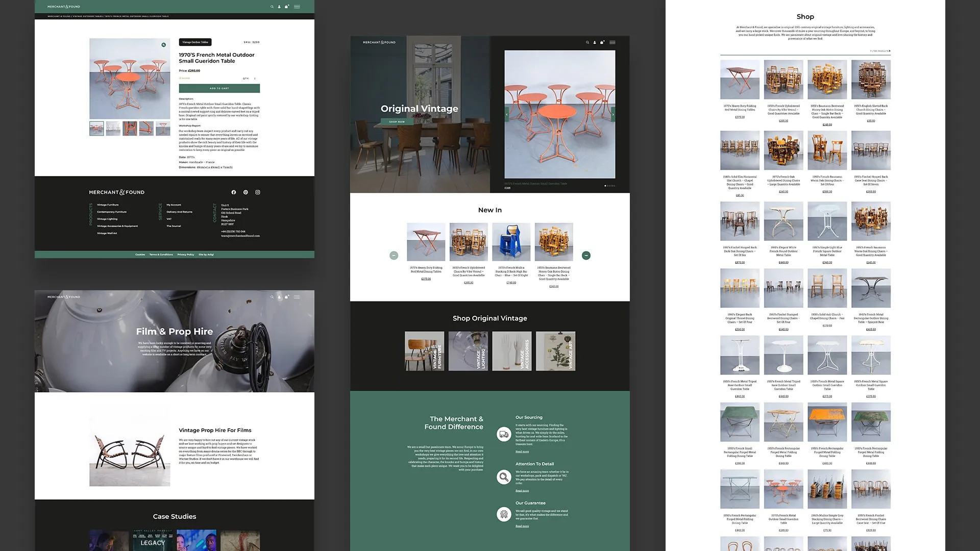Screen dimensions: 980x551
Task: Click Read more under Our Sourcing
Action: 522,452
